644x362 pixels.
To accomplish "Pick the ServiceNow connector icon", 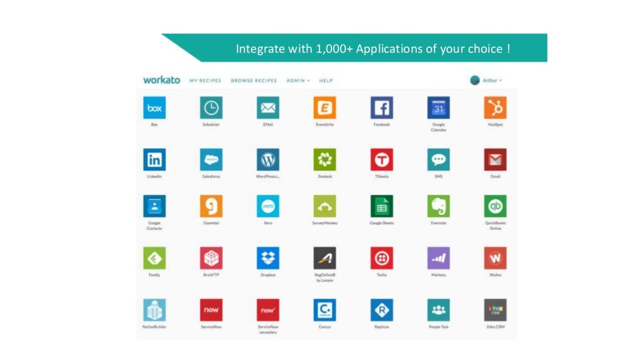I will pyautogui.click(x=211, y=310).
